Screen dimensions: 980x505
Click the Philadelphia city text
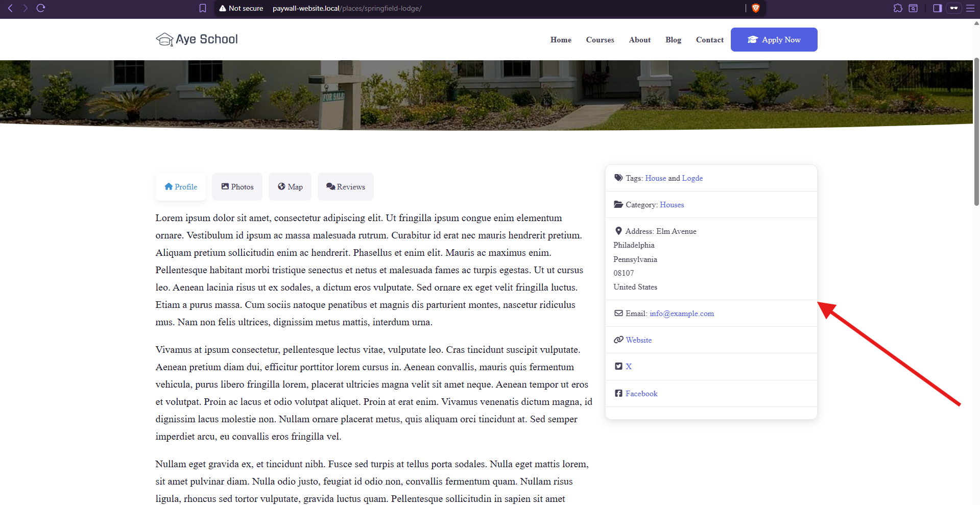[x=634, y=245]
